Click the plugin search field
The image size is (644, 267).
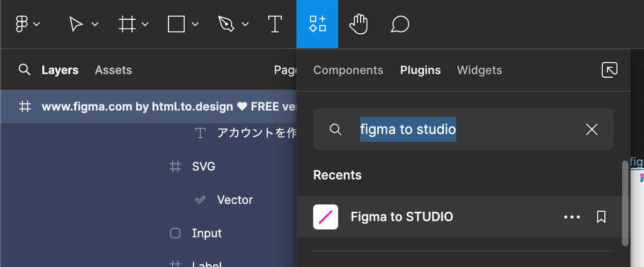coord(463,129)
